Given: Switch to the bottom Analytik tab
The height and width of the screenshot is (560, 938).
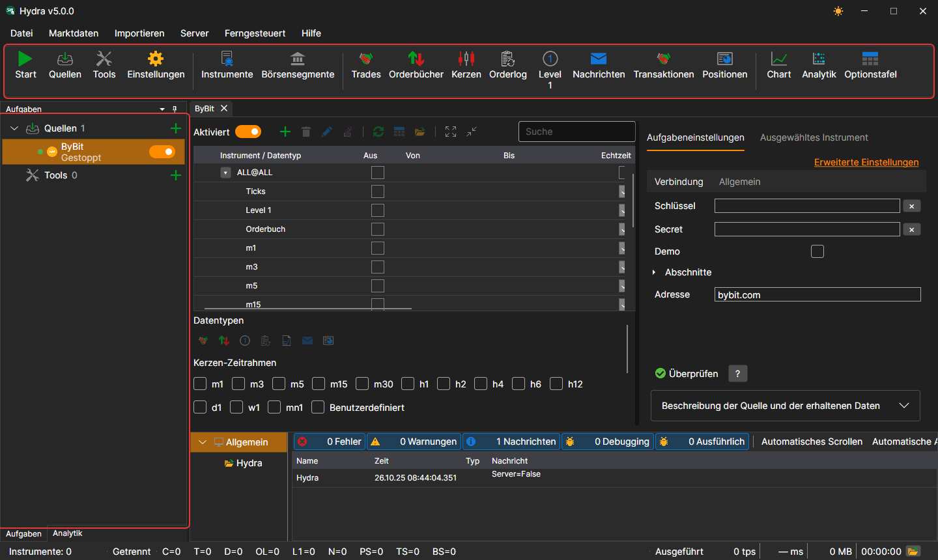Looking at the screenshot, I should [x=68, y=533].
